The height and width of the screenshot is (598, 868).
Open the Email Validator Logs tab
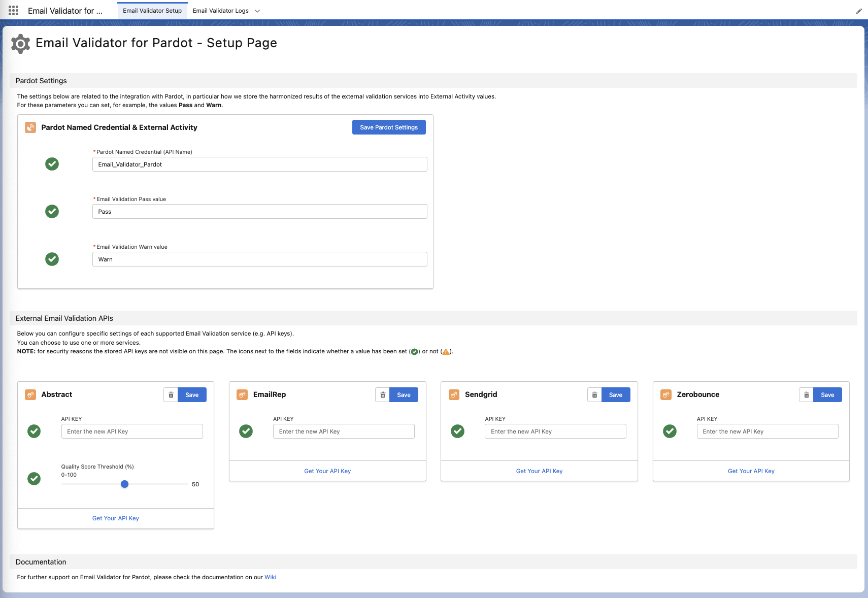click(221, 11)
